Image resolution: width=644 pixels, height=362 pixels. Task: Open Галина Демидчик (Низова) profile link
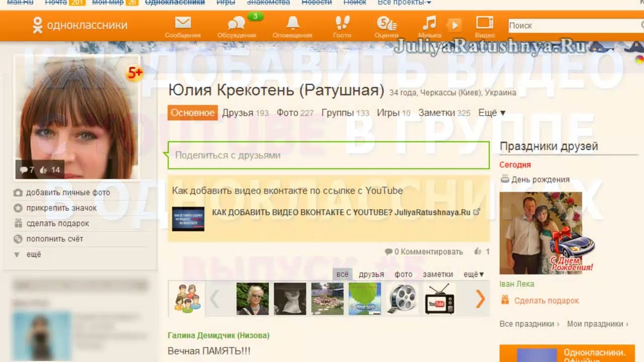[x=218, y=335]
